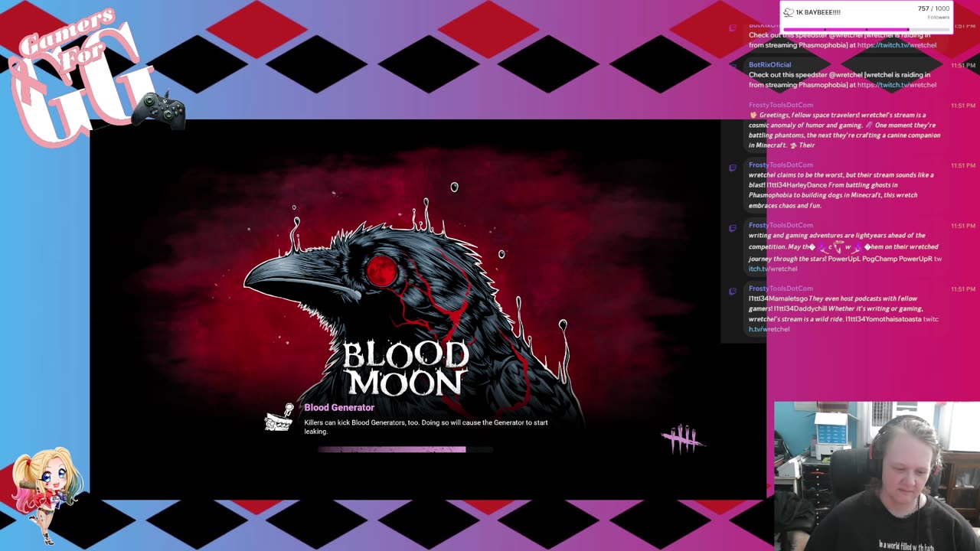Click the 'Killers can kick Blood Generators' tip text
The image size is (980, 551).
click(426, 427)
